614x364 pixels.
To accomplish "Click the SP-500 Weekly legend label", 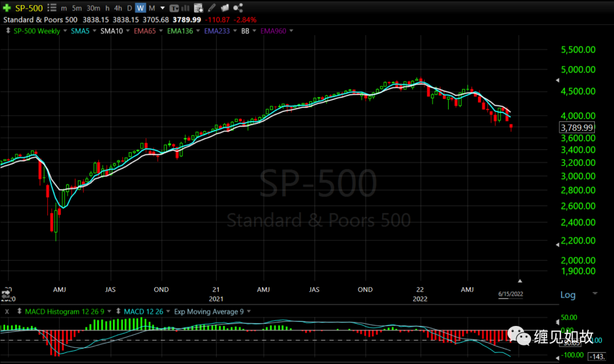I will pos(37,31).
